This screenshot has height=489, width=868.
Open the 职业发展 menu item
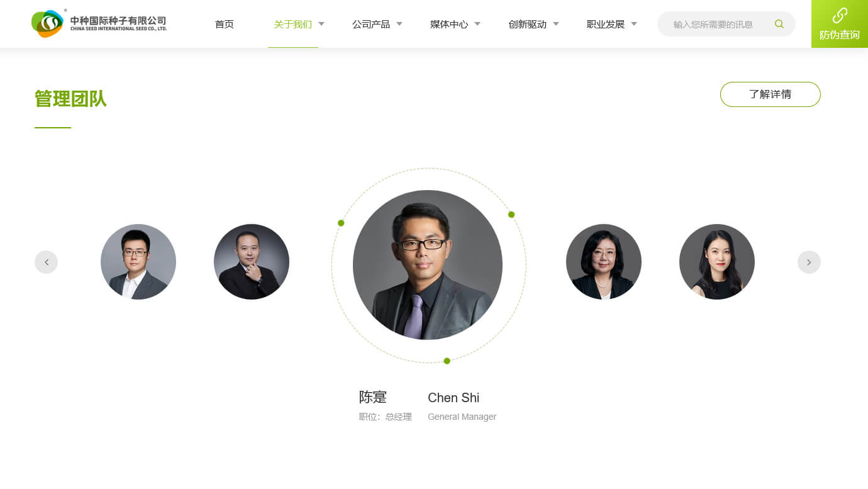coord(606,24)
